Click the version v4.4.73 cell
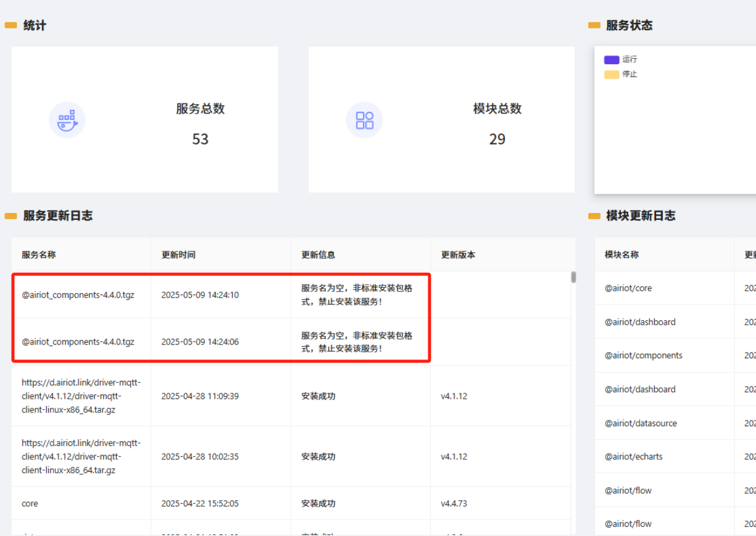 point(454,503)
